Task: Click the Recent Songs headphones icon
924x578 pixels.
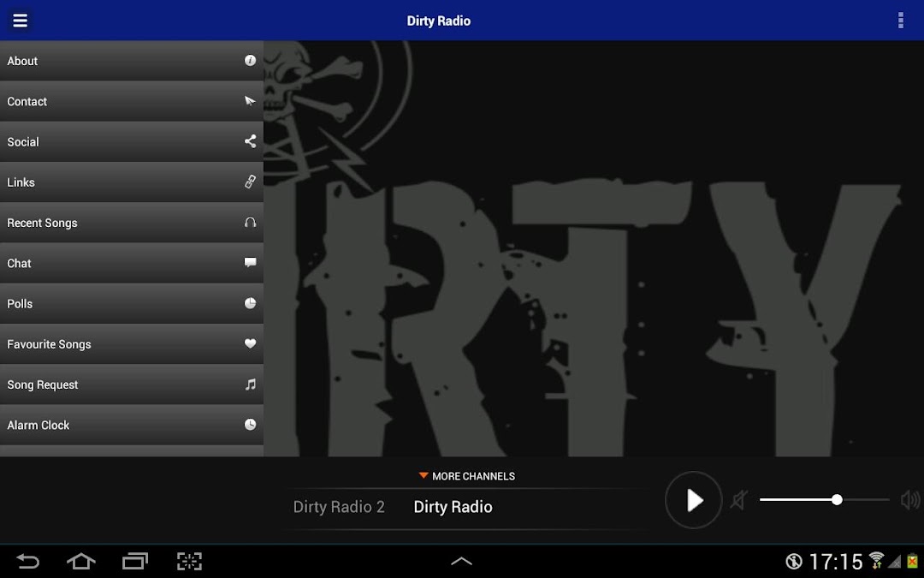Action: click(x=250, y=223)
